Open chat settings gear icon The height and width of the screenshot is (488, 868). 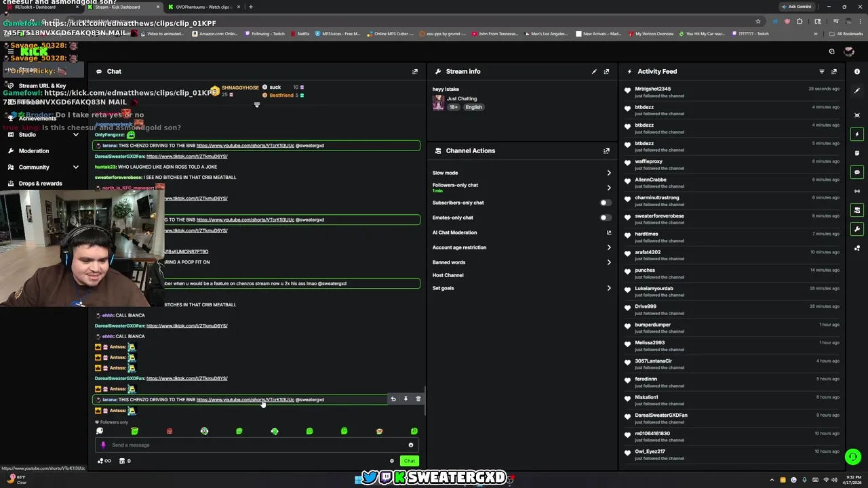[x=391, y=461]
